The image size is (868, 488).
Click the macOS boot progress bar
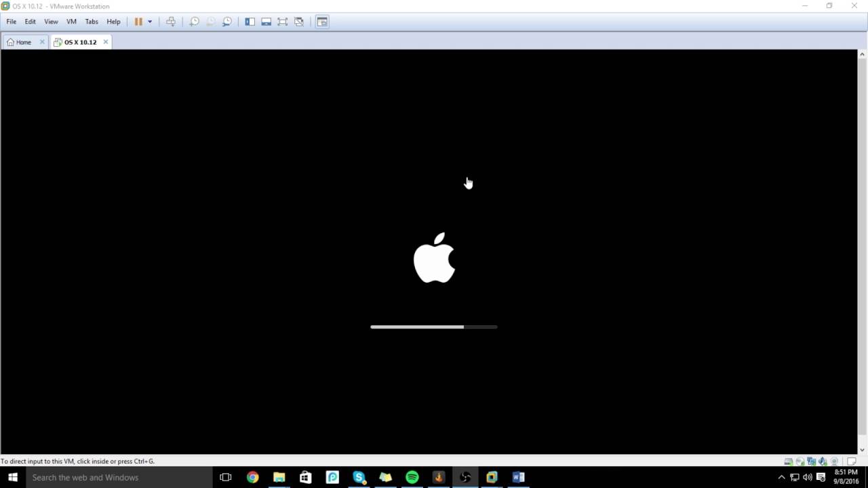[x=434, y=327]
